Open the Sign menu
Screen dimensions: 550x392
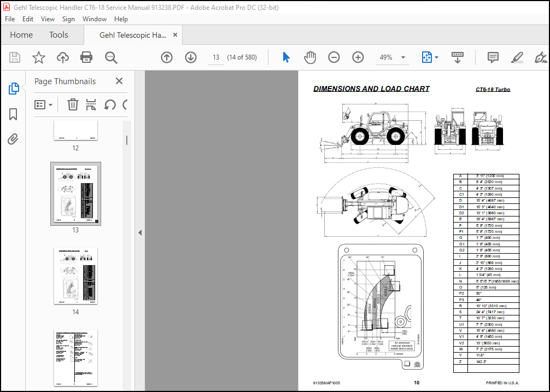[x=68, y=19]
